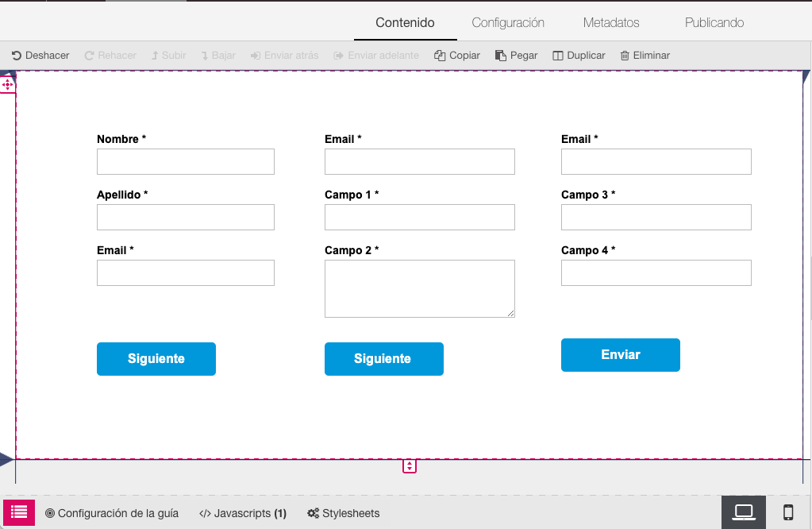Click the Eliminar trash icon
Screen dimensions: 812x529
625,56
